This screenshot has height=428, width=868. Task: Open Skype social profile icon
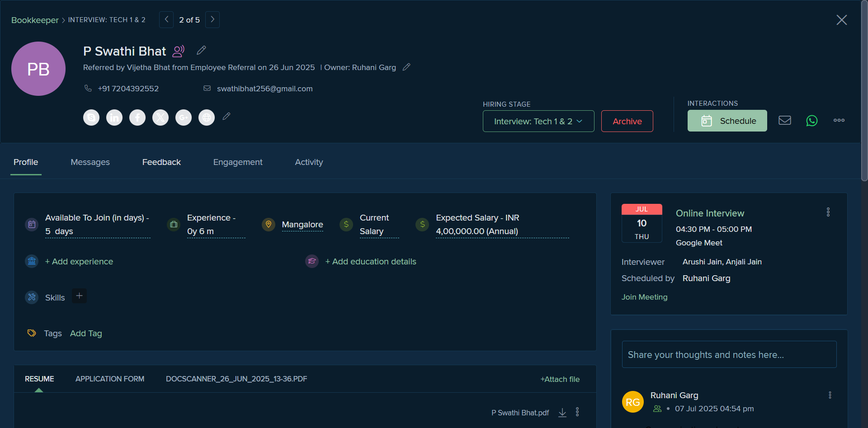tap(91, 118)
